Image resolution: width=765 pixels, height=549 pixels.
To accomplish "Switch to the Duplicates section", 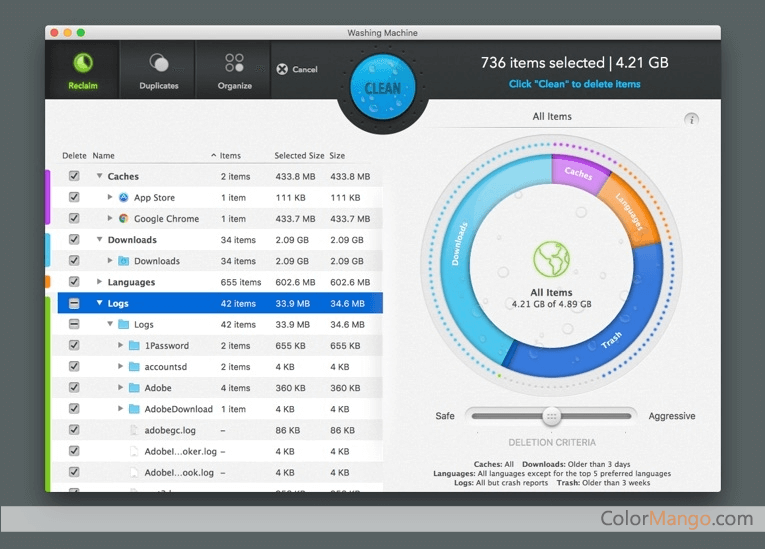I will [159, 70].
